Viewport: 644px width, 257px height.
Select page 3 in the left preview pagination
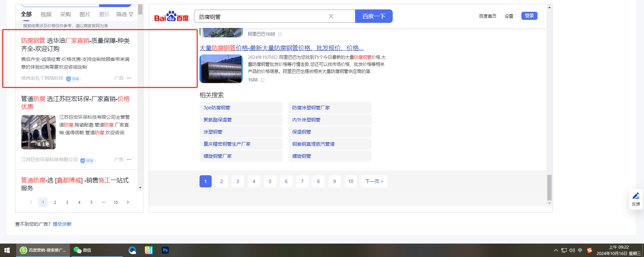click(x=67, y=202)
